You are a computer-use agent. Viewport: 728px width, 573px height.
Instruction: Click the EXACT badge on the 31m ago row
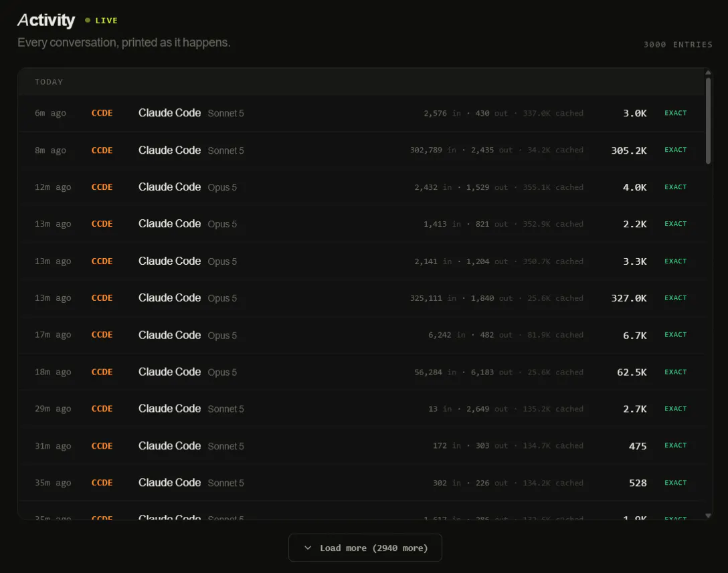[675, 445]
